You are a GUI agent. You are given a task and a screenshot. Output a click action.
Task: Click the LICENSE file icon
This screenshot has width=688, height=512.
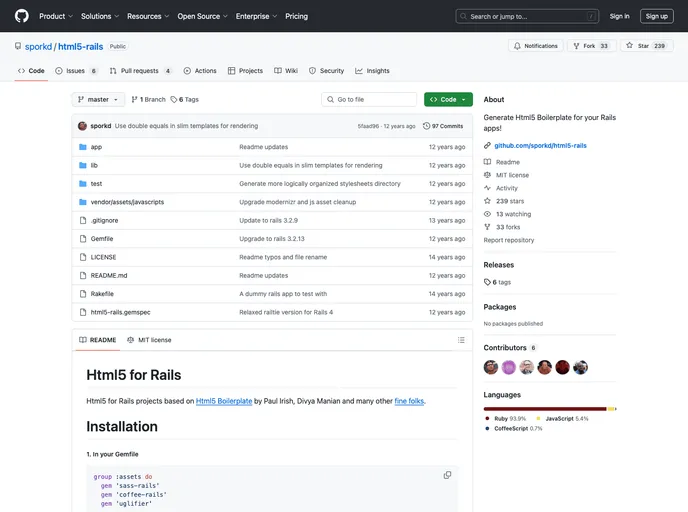pyautogui.click(x=83, y=258)
